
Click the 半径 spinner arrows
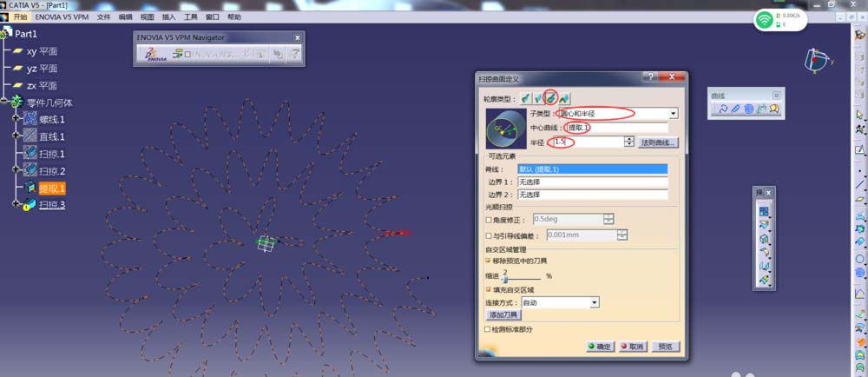click(x=628, y=142)
